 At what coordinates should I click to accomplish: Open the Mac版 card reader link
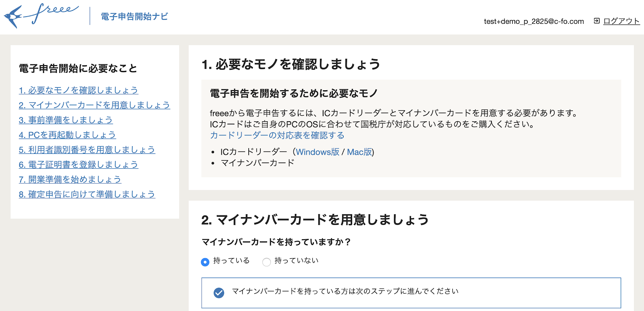pos(359,152)
